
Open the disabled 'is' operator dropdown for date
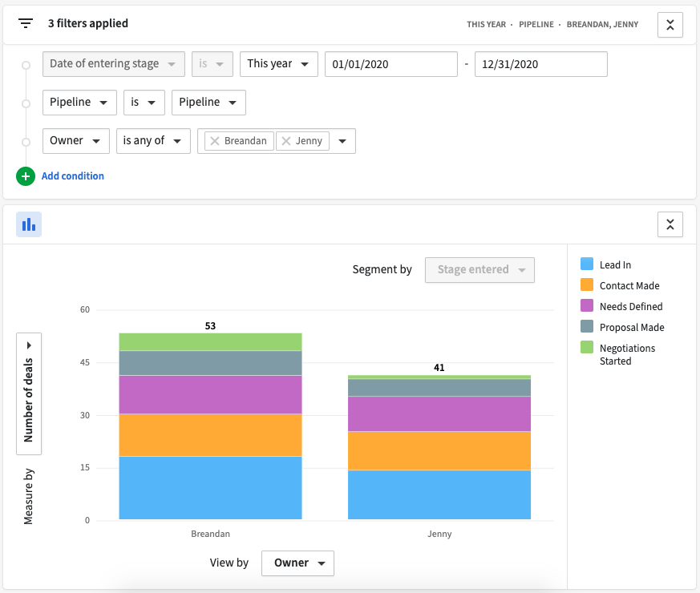pyautogui.click(x=212, y=64)
